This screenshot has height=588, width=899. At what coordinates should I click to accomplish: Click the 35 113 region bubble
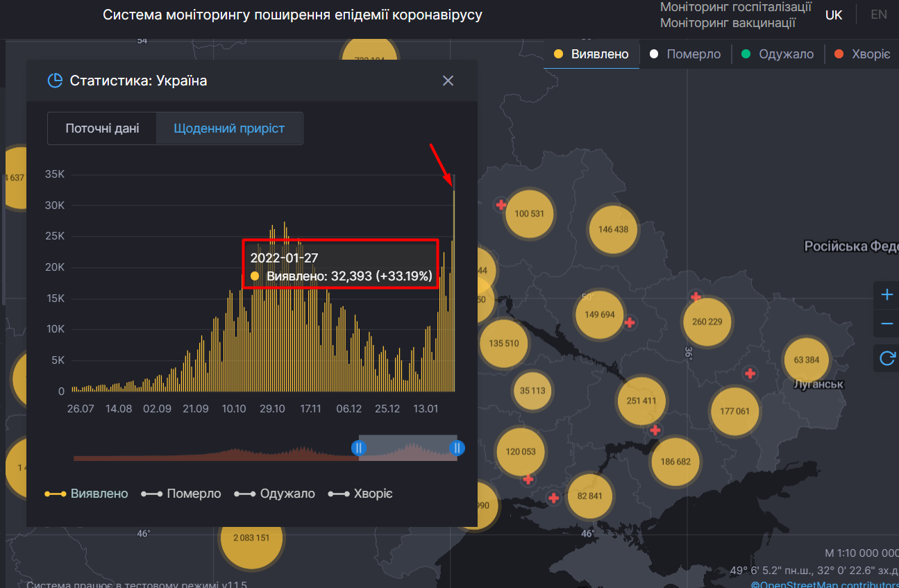(x=532, y=391)
